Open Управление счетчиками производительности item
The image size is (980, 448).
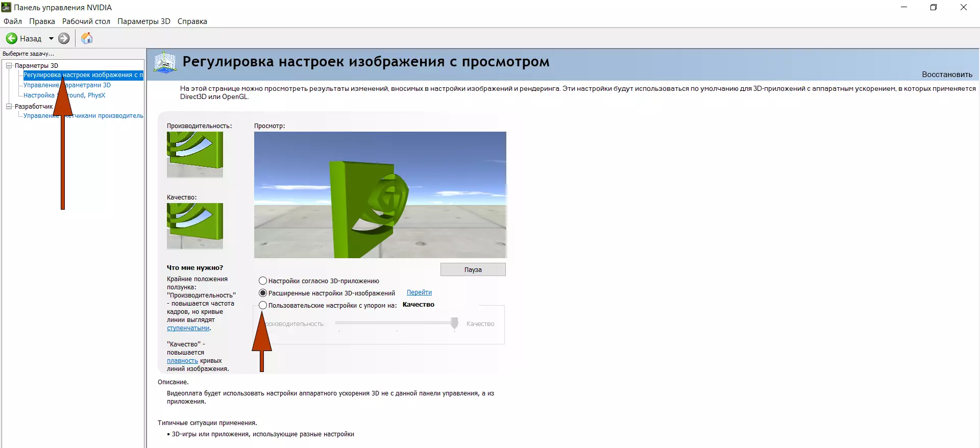click(x=83, y=116)
